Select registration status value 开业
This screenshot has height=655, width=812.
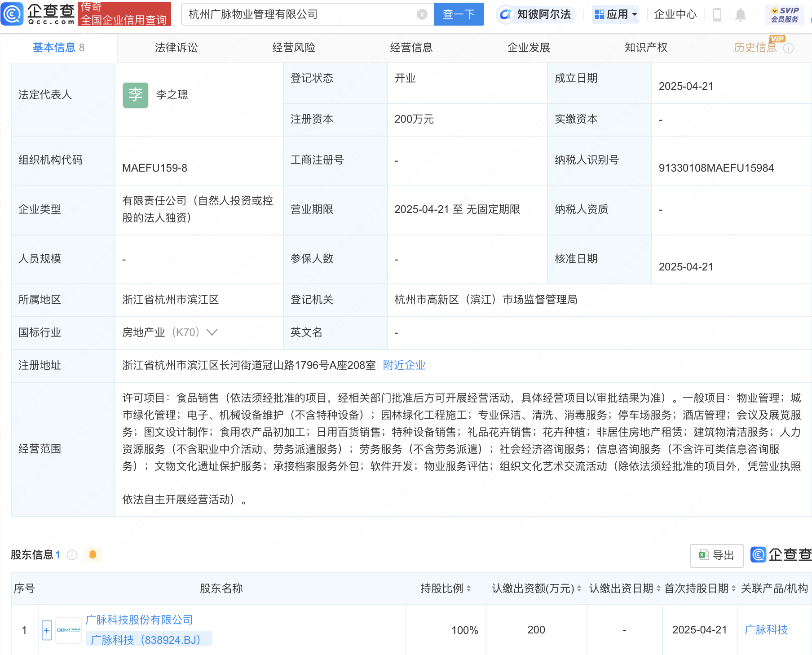coord(405,78)
